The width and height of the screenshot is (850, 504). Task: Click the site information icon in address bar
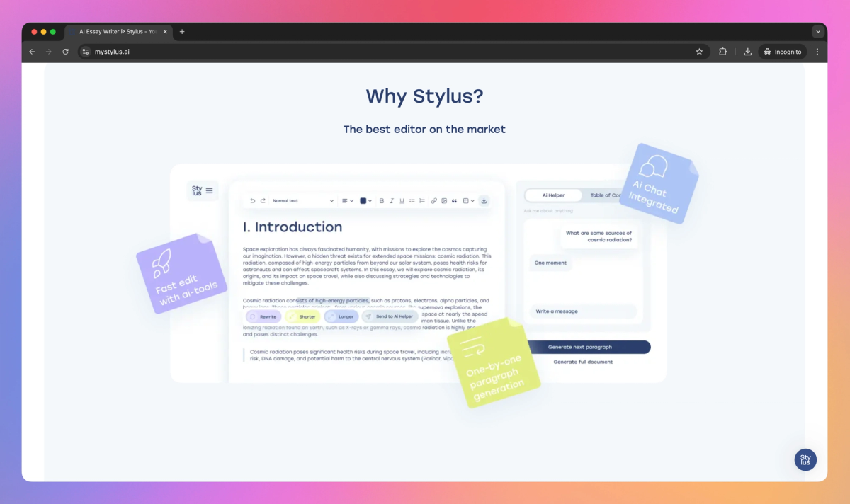[86, 52]
